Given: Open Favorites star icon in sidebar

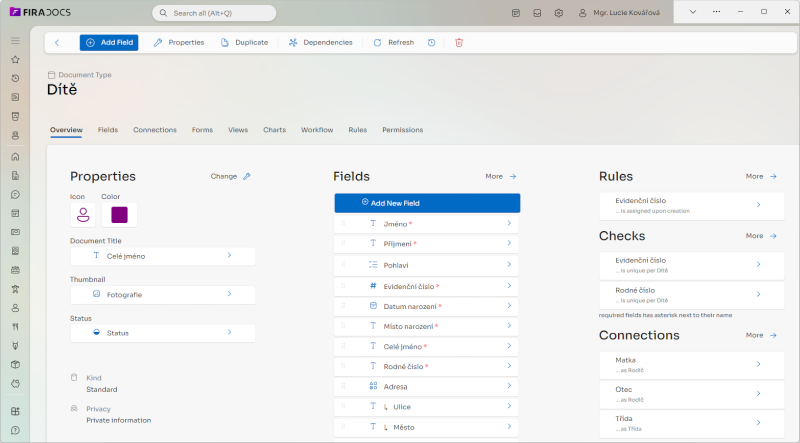Looking at the screenshot, I should click(x=15, y=59).
